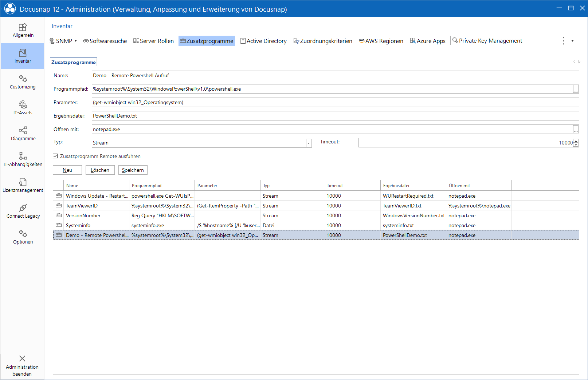This screenshot has width=588, height=380.
Task: Sort table by Programmpfad column header
Action: [162, 186]
